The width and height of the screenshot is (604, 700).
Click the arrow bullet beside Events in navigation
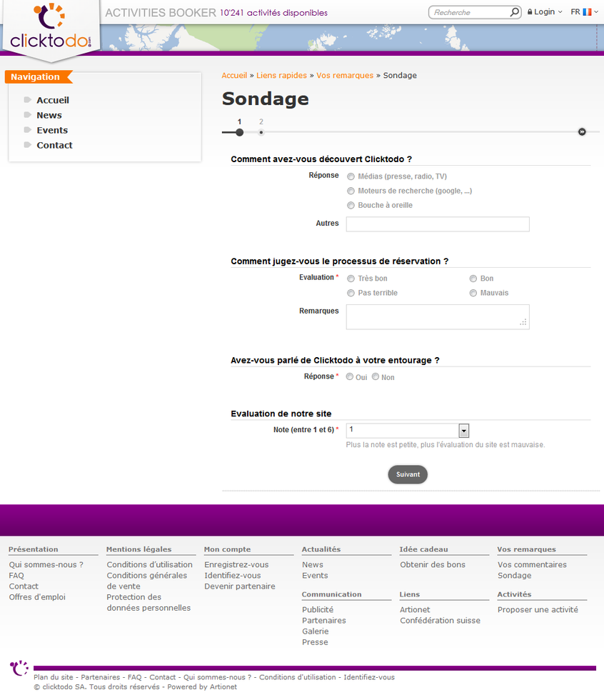(x=28, y=130)
